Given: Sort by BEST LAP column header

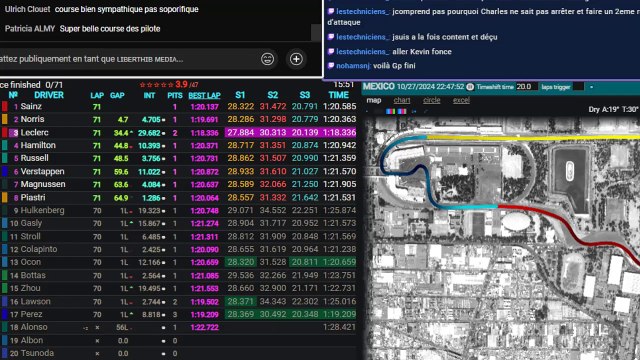Looking at the screenshot, I should click(204, 96).
